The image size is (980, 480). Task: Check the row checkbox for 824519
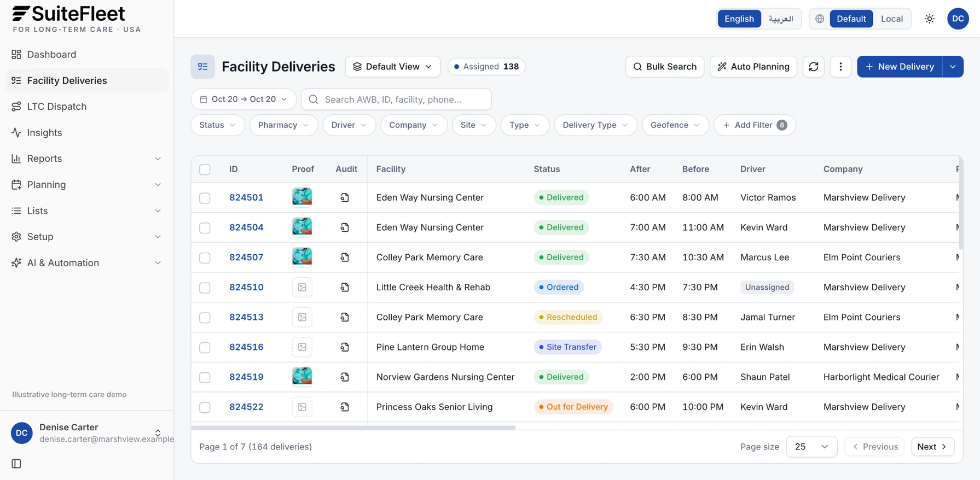(205, 378)
